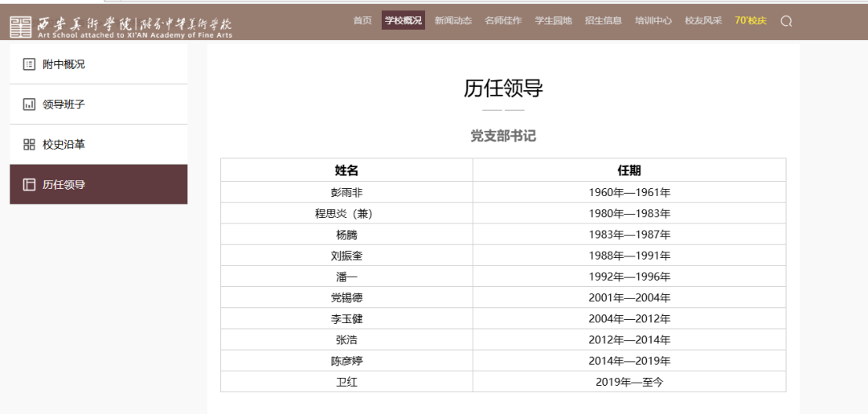Screen dimensions: 868x414
Task: Click the school logo emblem icon
Action: (x=20, y=27)
